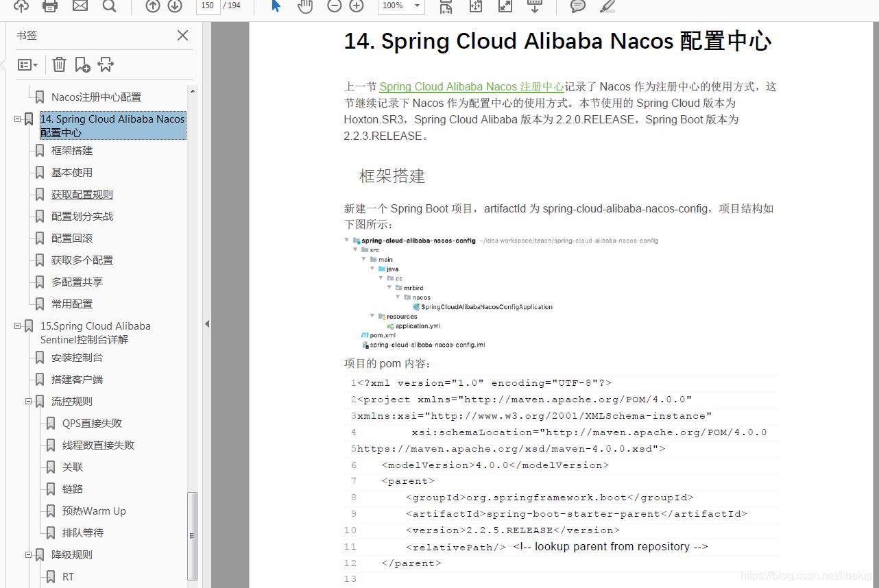
Task: Jump to 配置划分实战 bookmark
Action: pyautogui.click(x=82, y=217)
